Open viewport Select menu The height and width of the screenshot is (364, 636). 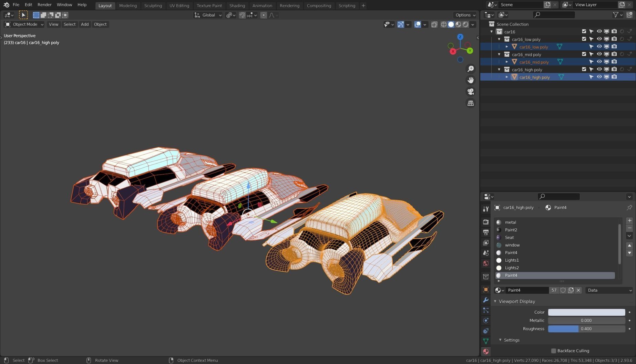tap(70, 24)
